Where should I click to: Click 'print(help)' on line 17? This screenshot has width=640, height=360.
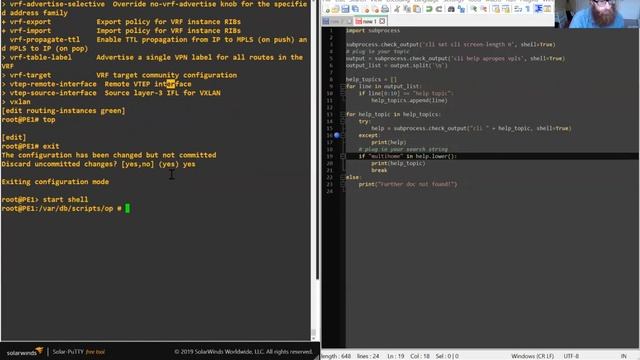click(389, 142)
